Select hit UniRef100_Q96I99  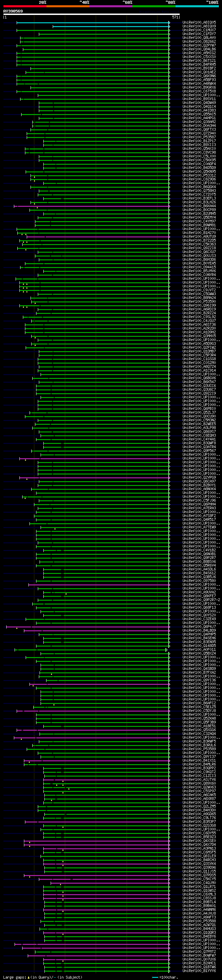(x=199, y=306)
